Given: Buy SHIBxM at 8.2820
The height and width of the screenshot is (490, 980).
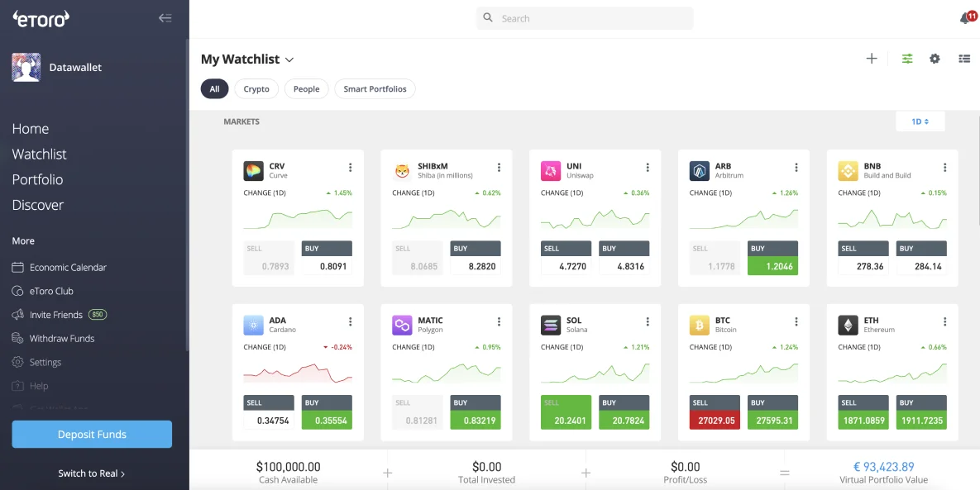Looking at the screenshot, I should click(x=476, y=258).
